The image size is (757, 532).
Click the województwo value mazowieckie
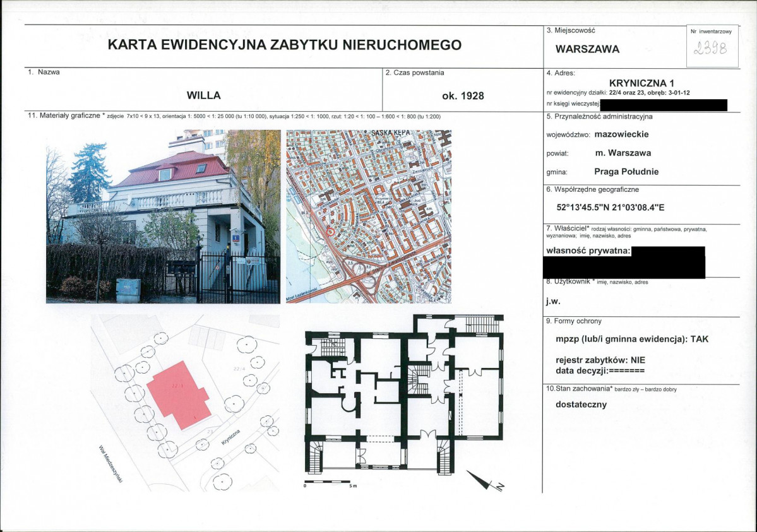point(621,134)
